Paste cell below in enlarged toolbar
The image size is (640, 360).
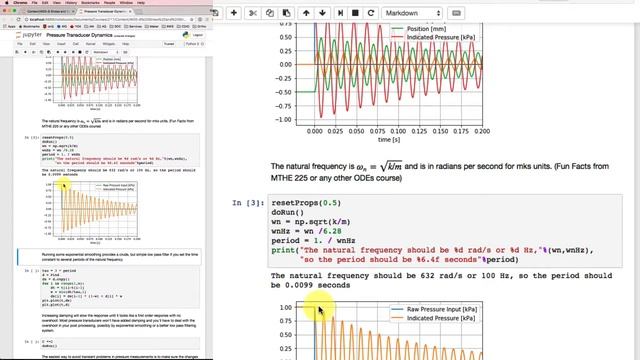pos(287,13)
